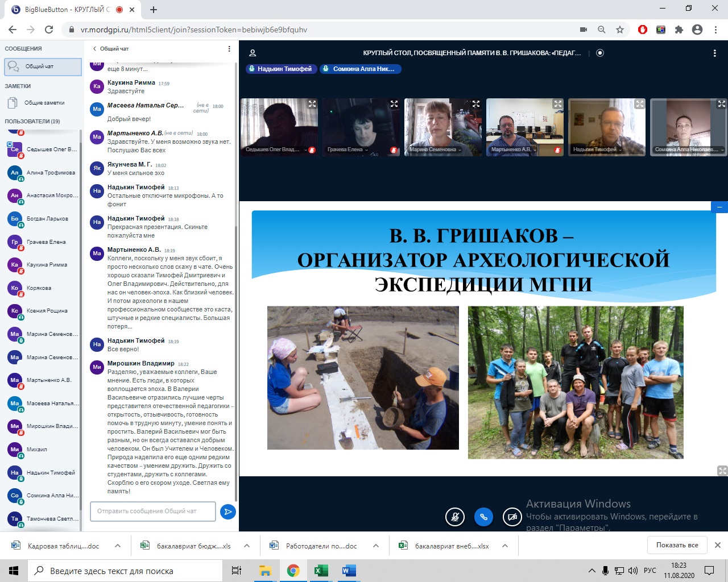Viewport: 728px width, 582px height.
Task: Toggle the user list panel icon
Action: tap(253, 53)
